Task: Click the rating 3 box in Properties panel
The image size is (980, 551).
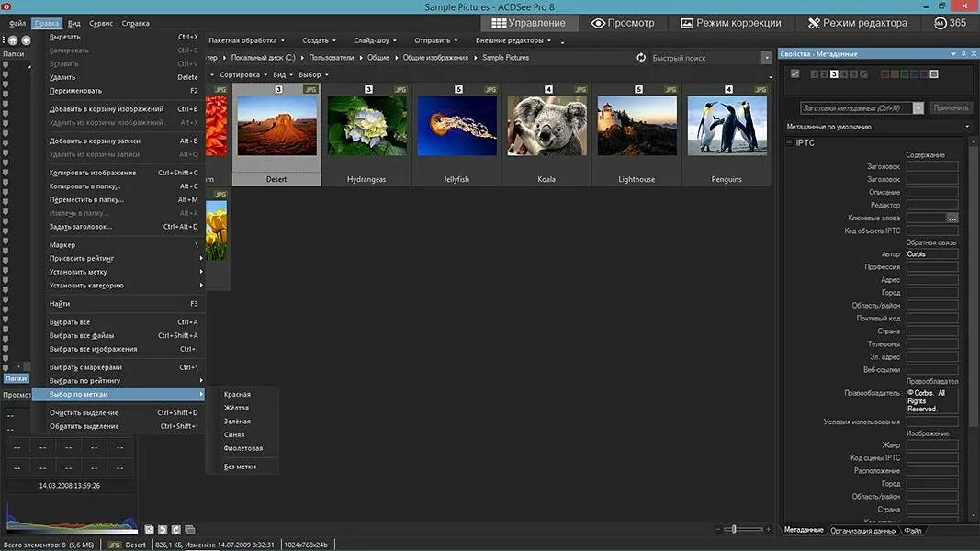Action: [x=834, y=74]
